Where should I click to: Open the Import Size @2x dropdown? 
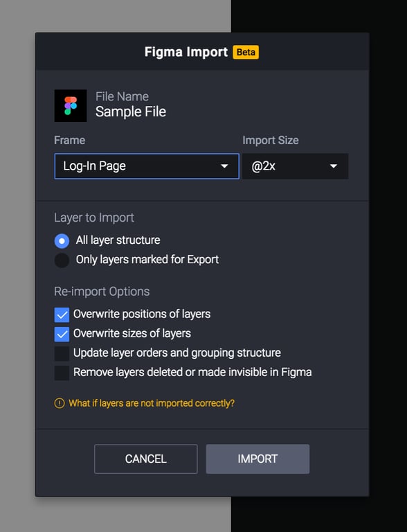pyautogui.click(x=295, y=166)
